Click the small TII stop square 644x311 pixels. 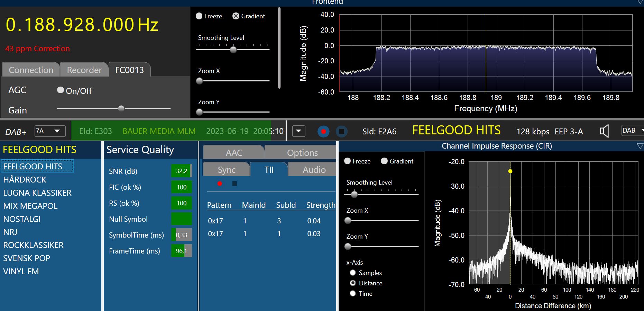point(234,184)
